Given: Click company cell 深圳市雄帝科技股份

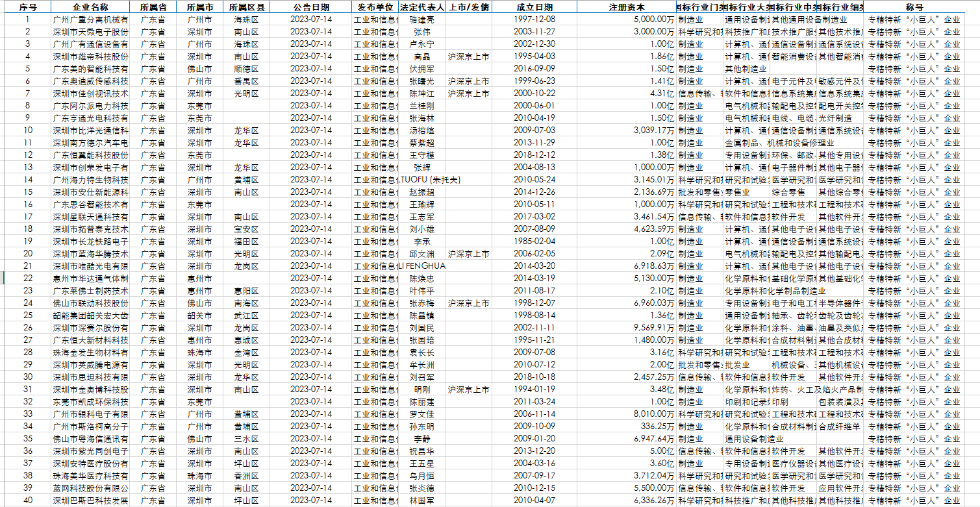Looking at the screenshot, I should coord(90,56).
